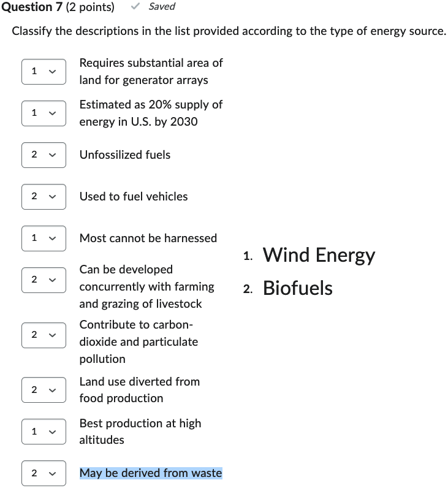Click the 'Saved' status text
This screenshot has height=488, width=448.
coord(162,7)
